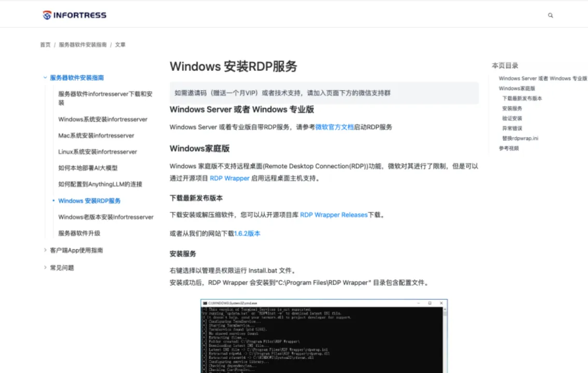588x373 pixels.
Task: Open Windows老版本安装Infortresserver page
Action: [x=106, y=217]
